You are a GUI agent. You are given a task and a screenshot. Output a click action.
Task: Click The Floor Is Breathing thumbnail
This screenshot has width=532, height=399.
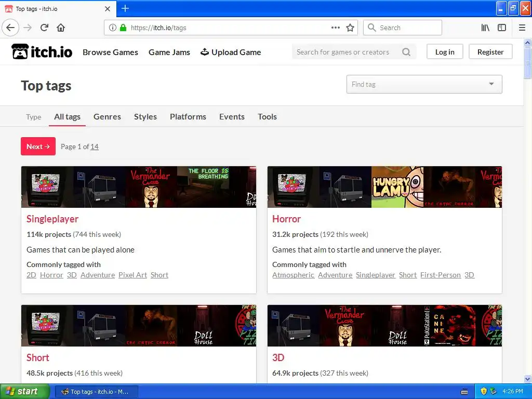(203, 187)
